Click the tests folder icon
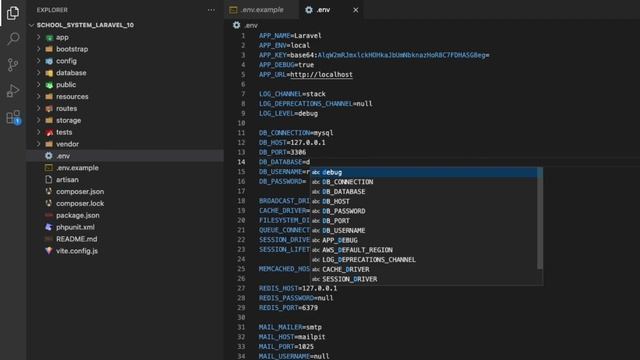This screenshot has height=360, width=640. click(49, 132)
